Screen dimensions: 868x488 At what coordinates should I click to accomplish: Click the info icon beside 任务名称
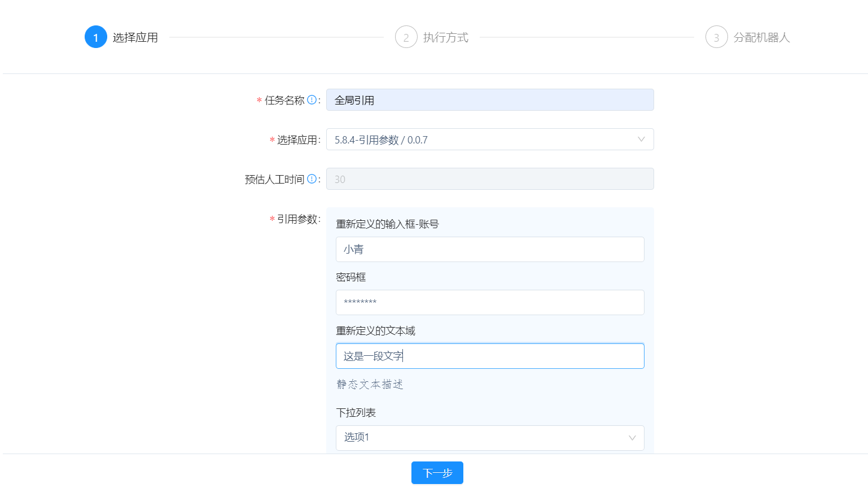312,100
